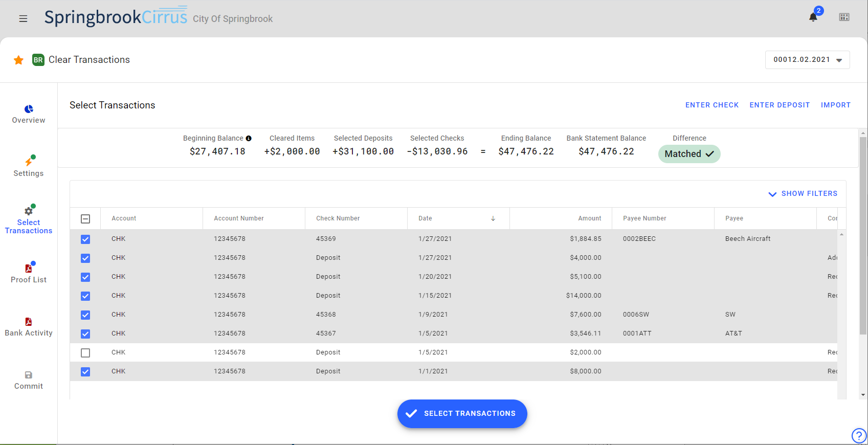Uncheck the Beech Aircraft check 45369 row
Screen dimensions: 868x445
tap(85, 239)
